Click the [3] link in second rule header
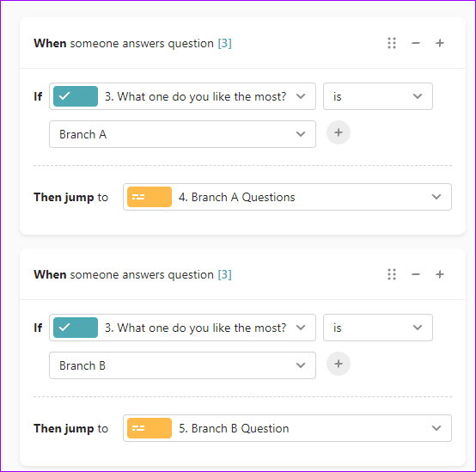 pos(224,274)
